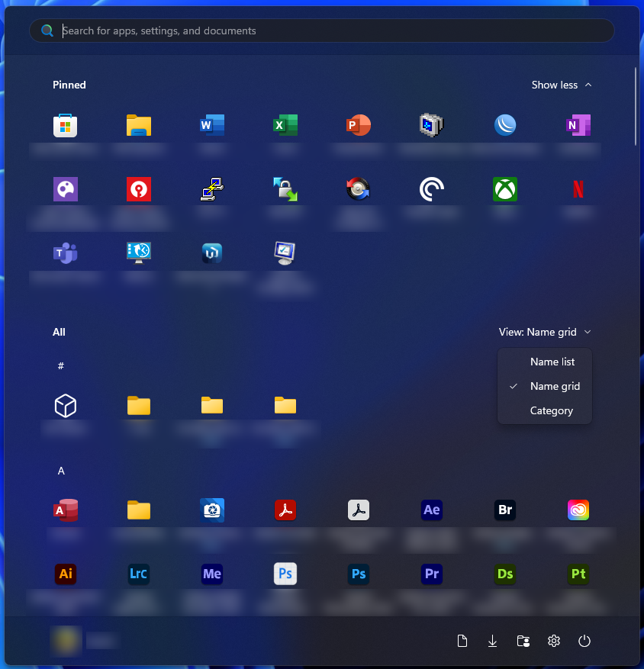This screenshot has height=669, width=644.
Task: Open the Downloads shortcut in the footer
Action: click(x=492, y=641)
